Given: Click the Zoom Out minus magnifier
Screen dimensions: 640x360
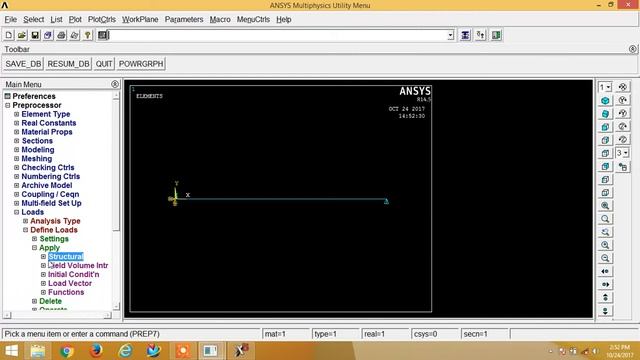Looking at the screenshot, I should 605,258.
